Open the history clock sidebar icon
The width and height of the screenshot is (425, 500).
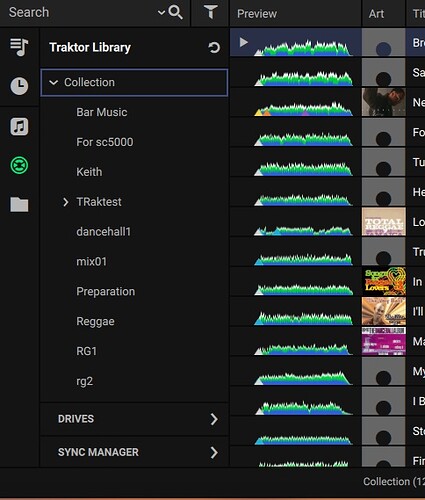[x=19, y=86]
